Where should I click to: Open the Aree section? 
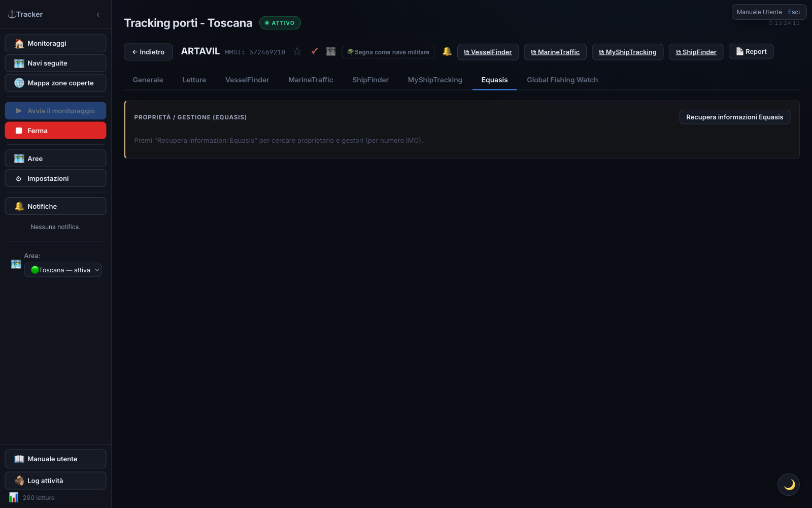click(x=55, y=158)
